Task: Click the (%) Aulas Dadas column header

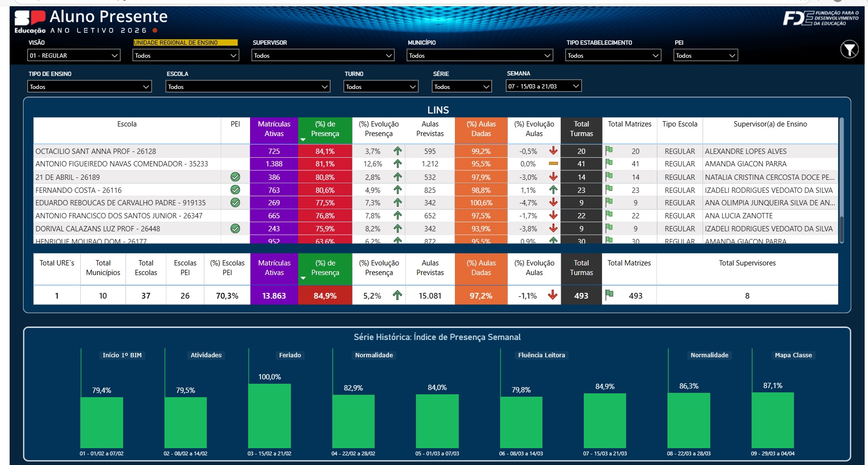Action: coord(481,129)
